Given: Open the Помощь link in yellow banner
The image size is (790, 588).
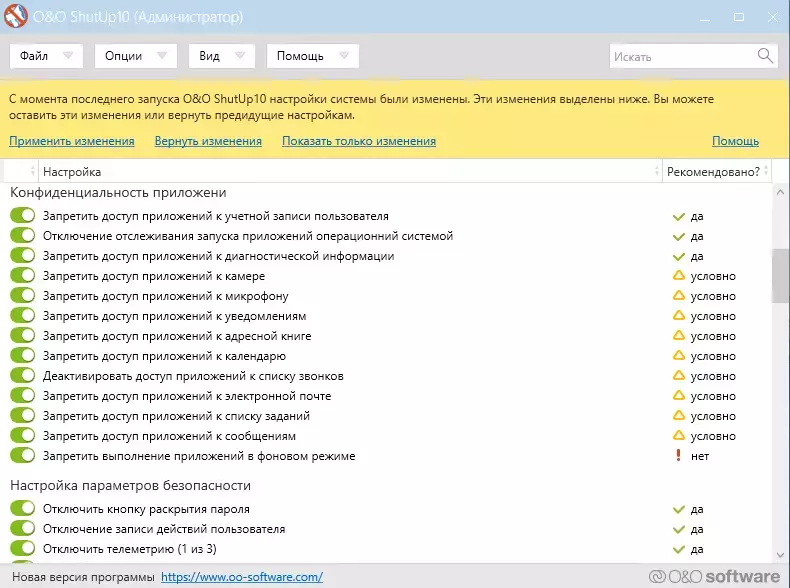Looking at the screenshot, I should (735, 141).
